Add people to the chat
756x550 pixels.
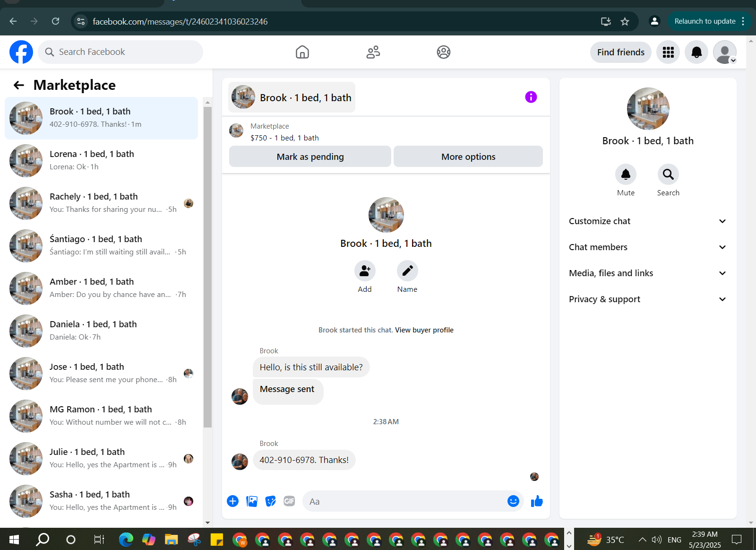365,271
